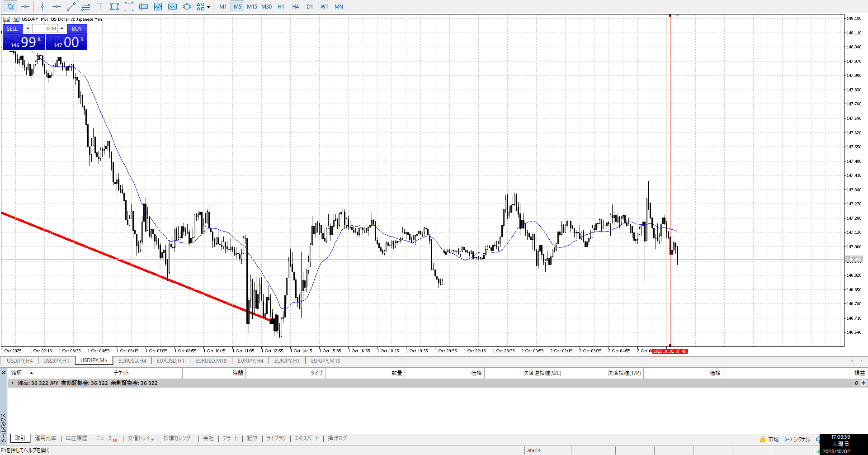This screenshot has height=455, width=868.
Task: Select the trendline drawing tool
Action: click(x=71, y=7)
